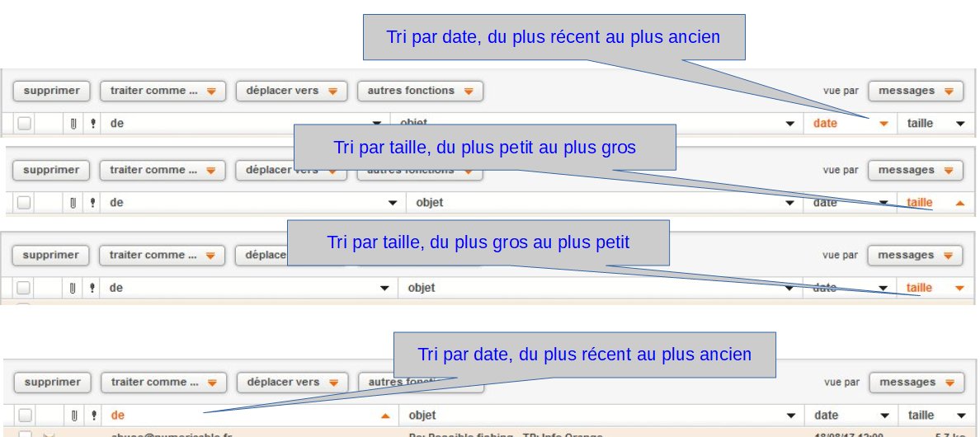Click the orange 'taille' header that has a down arrow
This screenshot has height=437, width=980.
[x=920, y=288]
